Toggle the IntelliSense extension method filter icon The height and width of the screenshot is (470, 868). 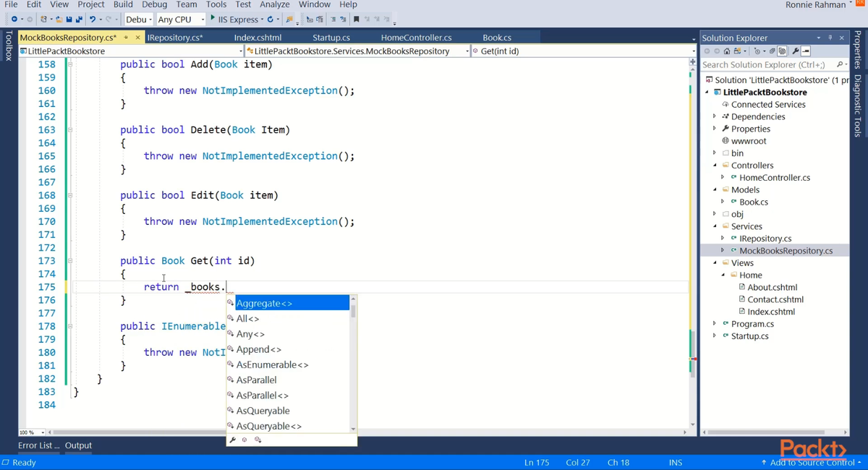point(258,440)
